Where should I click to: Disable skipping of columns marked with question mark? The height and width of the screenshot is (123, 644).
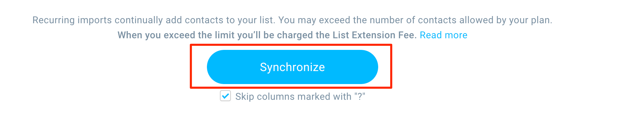[x=225, y=96]
